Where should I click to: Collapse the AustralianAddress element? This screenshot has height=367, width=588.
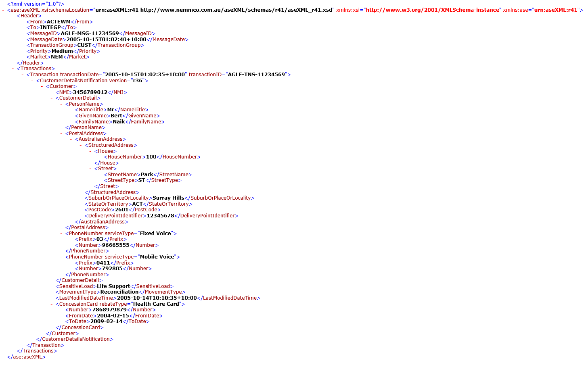[x=71, y=139]
